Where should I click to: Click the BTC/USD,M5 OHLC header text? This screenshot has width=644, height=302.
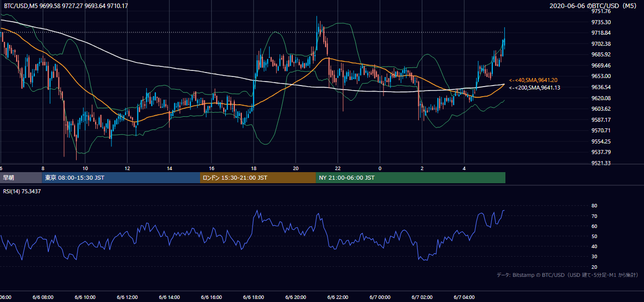[65, 6]
